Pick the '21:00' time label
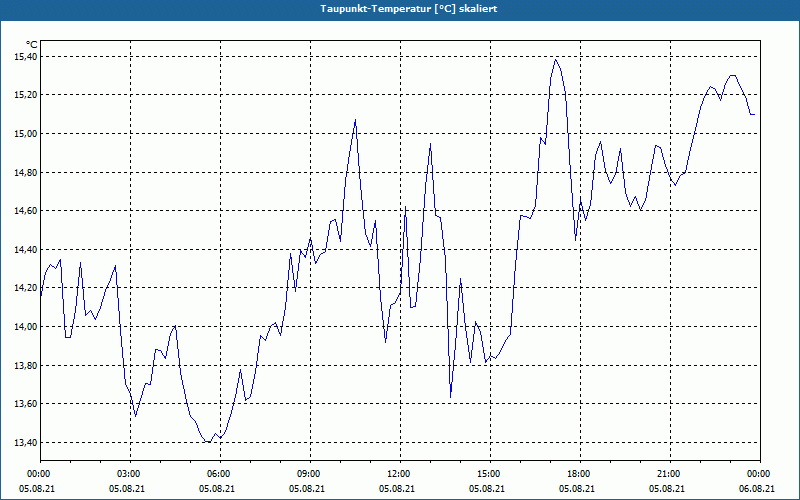The image size is (800, 500). pyautogui.click(x=670, y=474)
